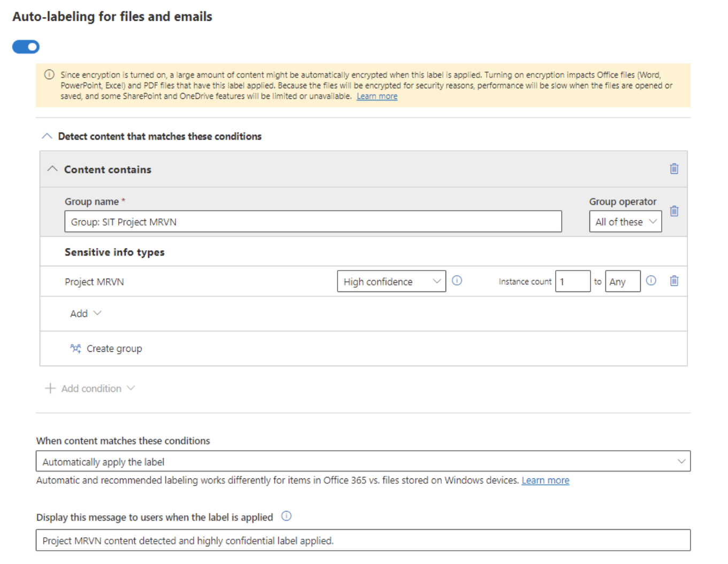Screen dimensions: 728x564
Task: Click info icon beside Display this message label
Action: [x=287, y=516]
